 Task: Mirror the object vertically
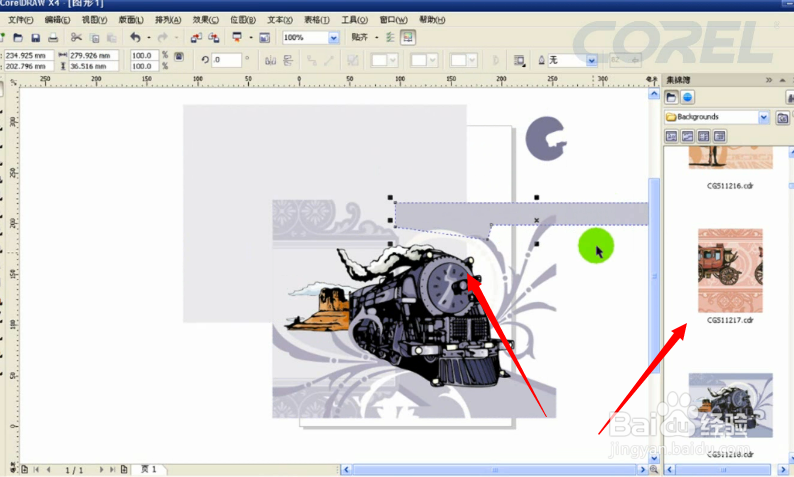tap(288, 60)
